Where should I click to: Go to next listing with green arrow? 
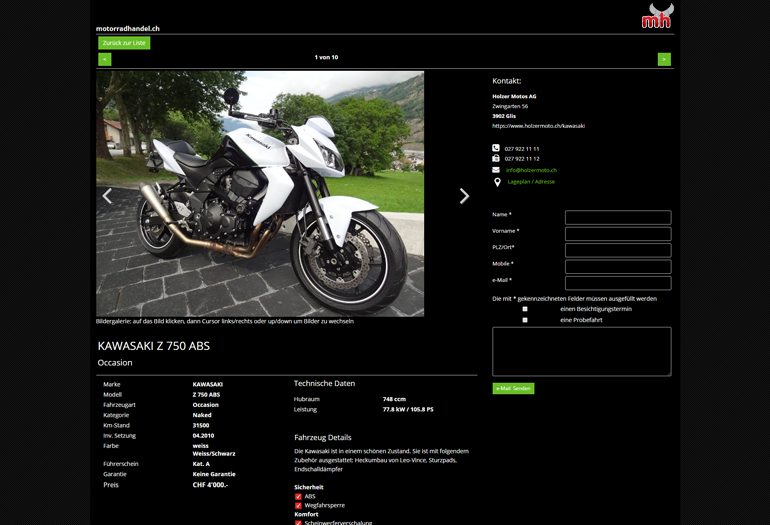click(664, 59)
